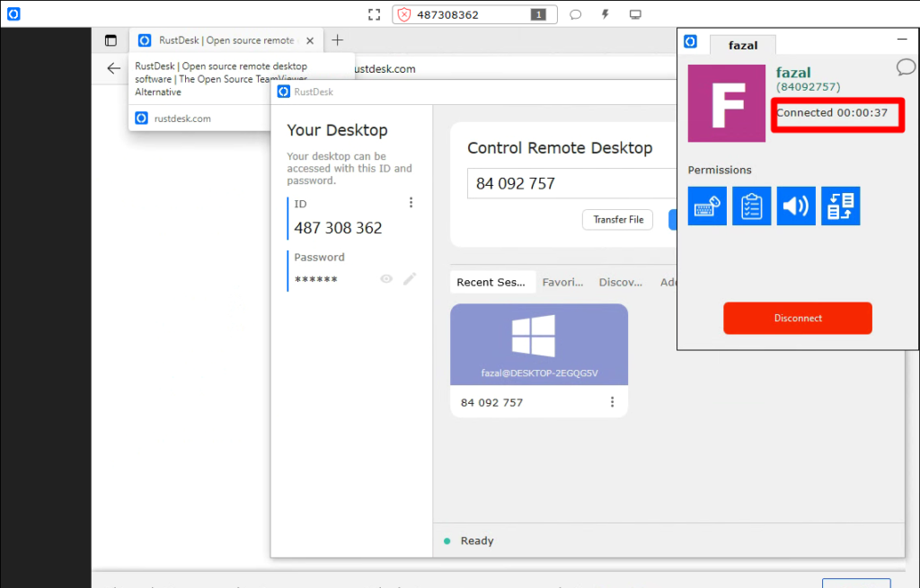Click the red Disconnect button

[x=798, y=318]
